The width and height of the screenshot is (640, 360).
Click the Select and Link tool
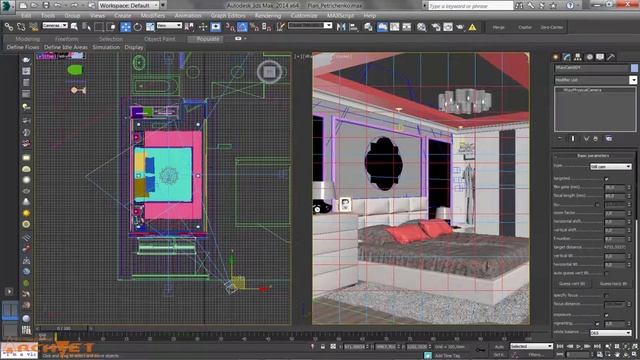tap(9, 27)
